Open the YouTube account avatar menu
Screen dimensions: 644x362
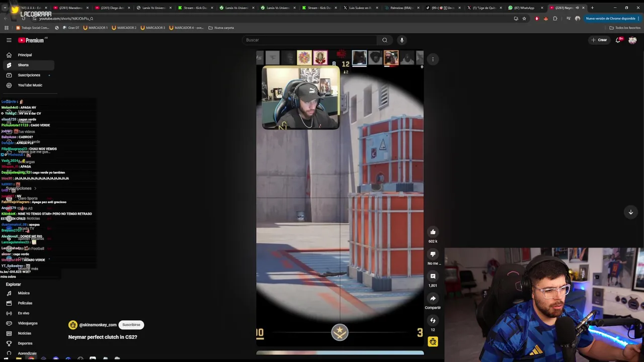[x=632, y=40]
